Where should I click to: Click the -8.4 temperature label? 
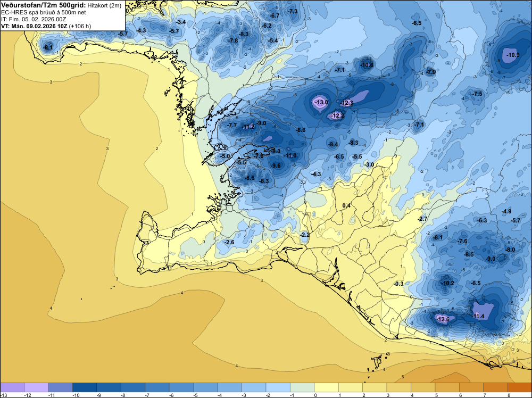[x=333, y=144]
